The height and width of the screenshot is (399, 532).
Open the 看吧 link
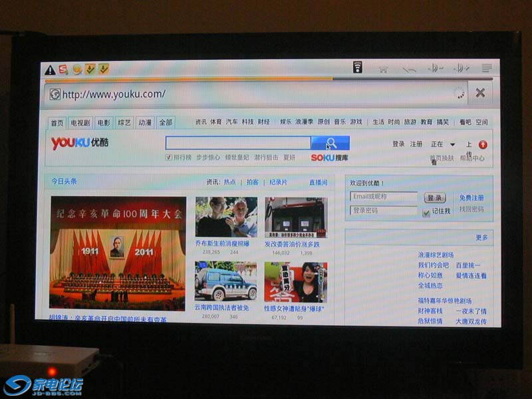pos(465,122)
